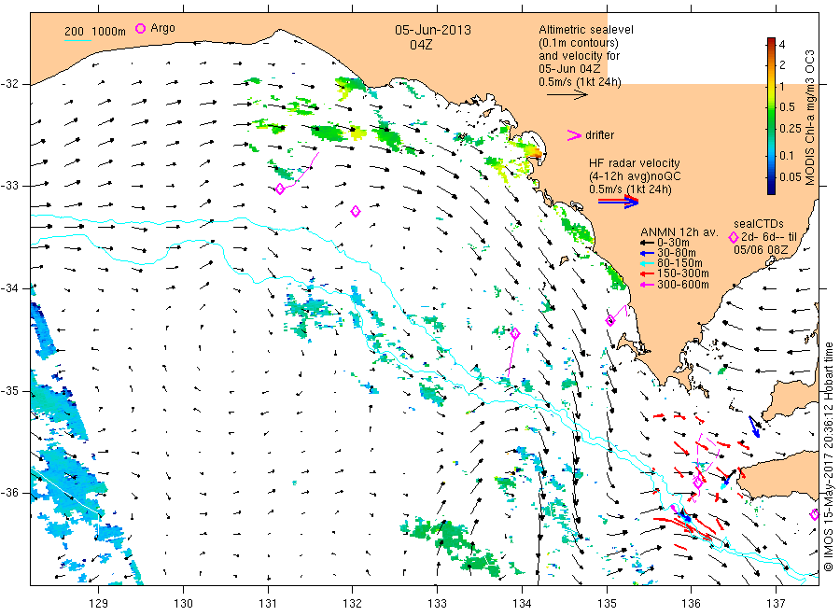
Task: Click the 'Altimetric sealevel' heading text
Action: [586, 30]
